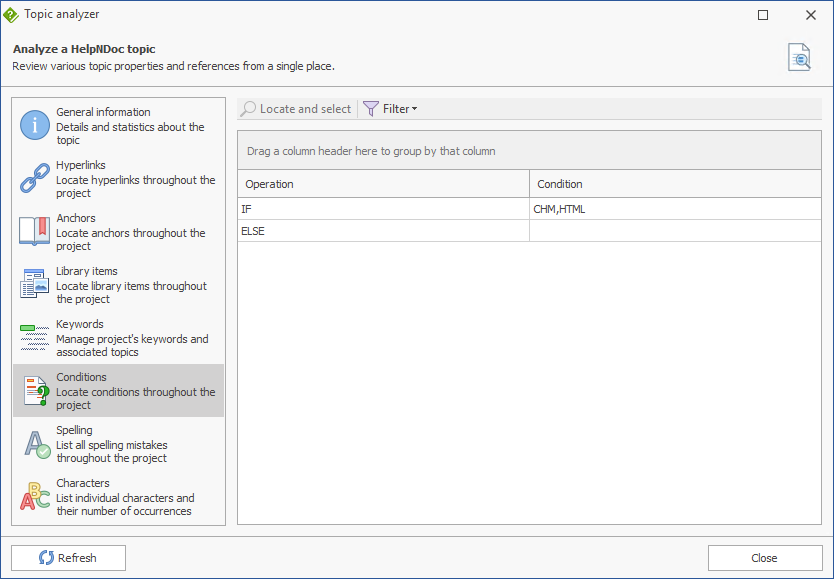This screenshot has height=579, width=834.
Task: Show the Characters section
Action: pos(118,497)
